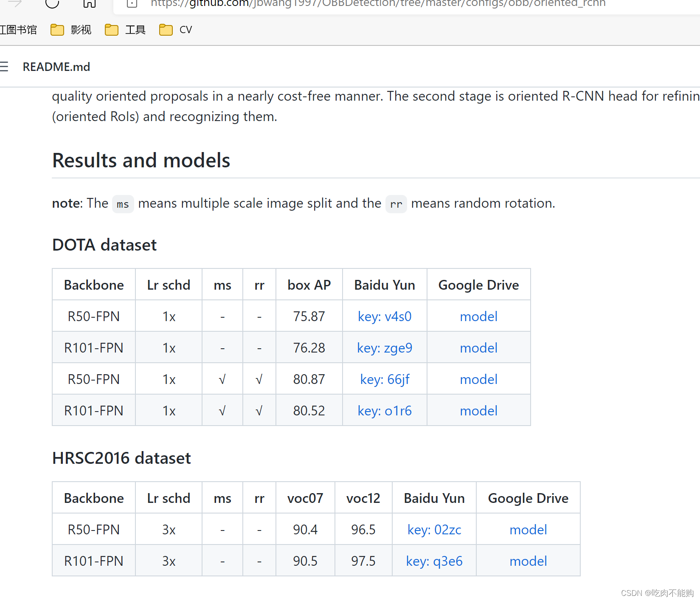Click the "Results and models" heading
Viewport: 700px width, 601px height.
pyautogui.click(x=141, y=161)
